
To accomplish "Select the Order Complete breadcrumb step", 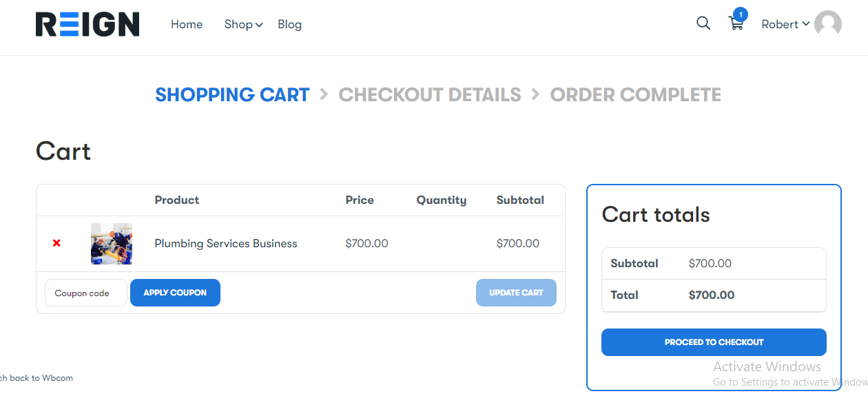I will tap(635, 94).
